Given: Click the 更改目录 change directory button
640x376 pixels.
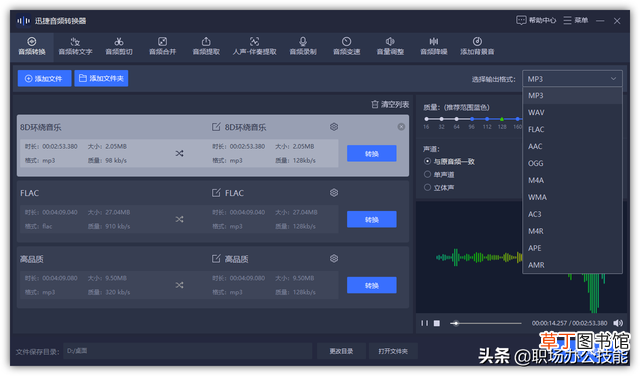Looking at the screenshot, I should 341,351.
